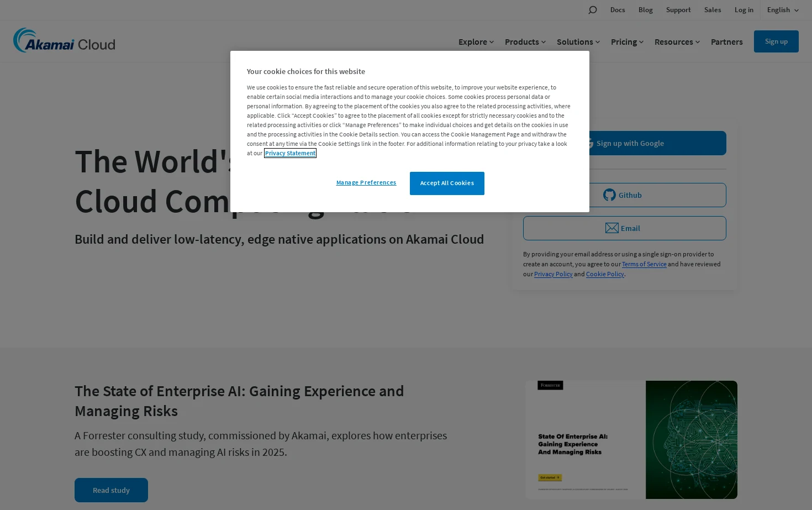Go to Docs in top bar
Viewport: 812px width, 510px height.
(x=618, y=10)
